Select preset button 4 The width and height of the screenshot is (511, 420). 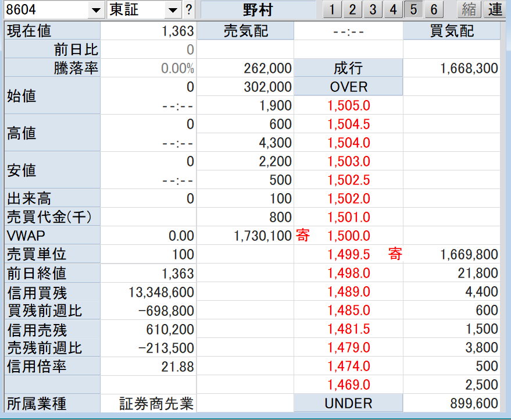(x=393, y=10)
